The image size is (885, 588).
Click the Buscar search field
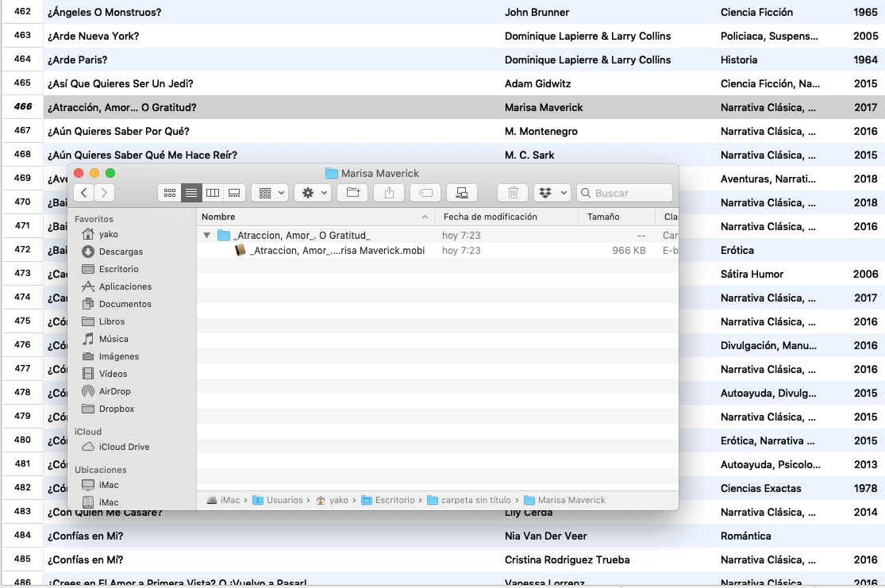tap(624, 193)
